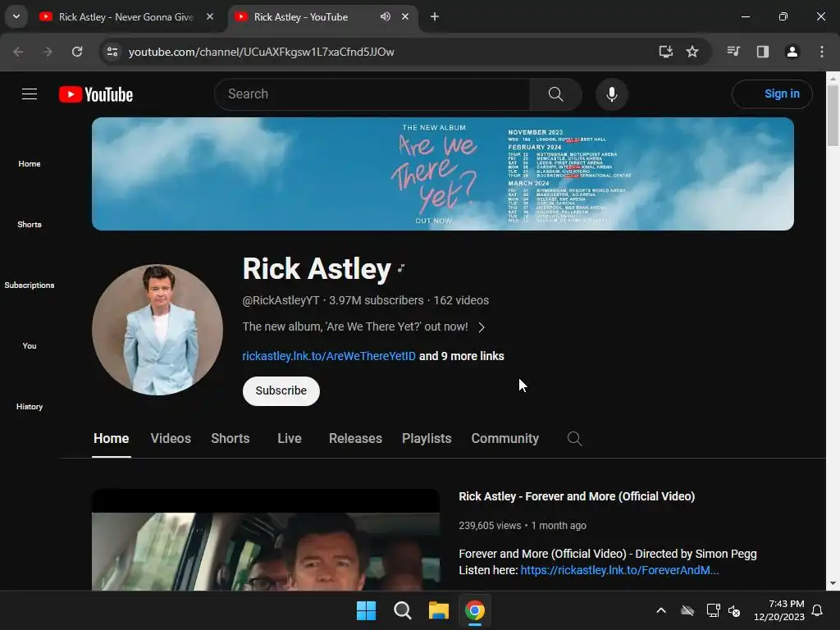
Task: Click the YouTube logo
Action: pyautogui.click(x=96, y=94)
